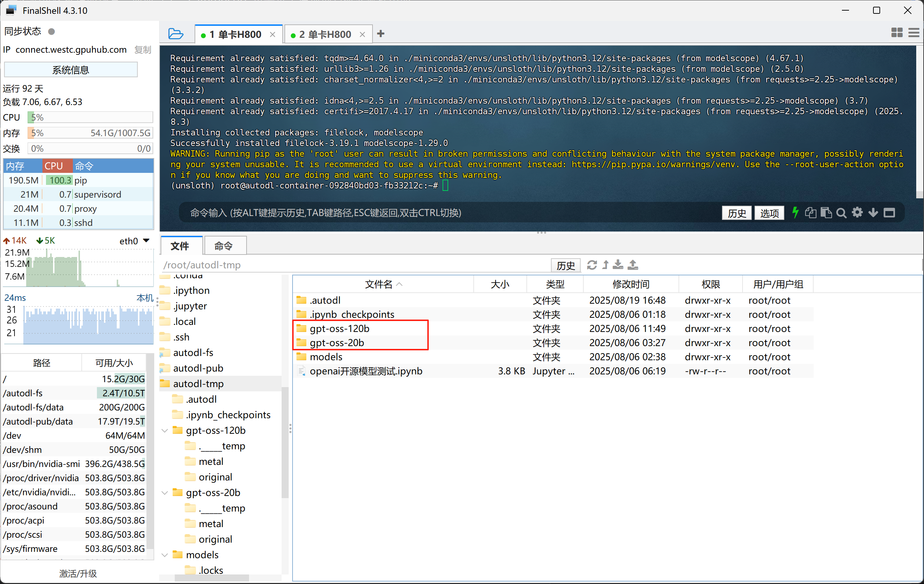Screen dimensions: 924x584
Task: Open terminal settings gear icon
Action: 857,212
